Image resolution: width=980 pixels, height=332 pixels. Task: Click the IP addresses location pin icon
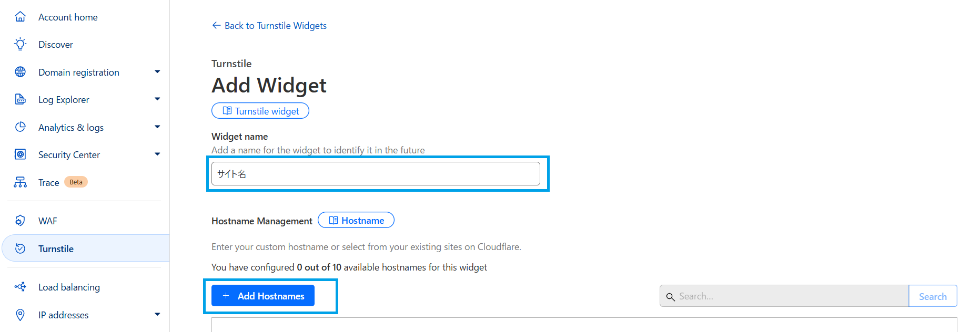(20, 315)
